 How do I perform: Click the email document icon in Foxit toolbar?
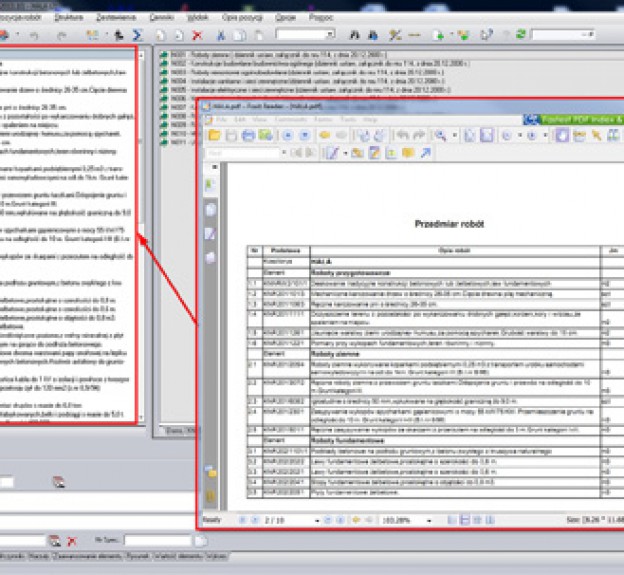tap(265, 135)
